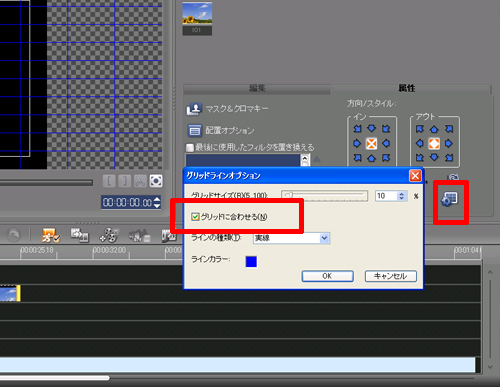The width and height of the screenshot is (500, 387).
Task: Cut the clip with the scissors button
Action: [x=140, y=181]
